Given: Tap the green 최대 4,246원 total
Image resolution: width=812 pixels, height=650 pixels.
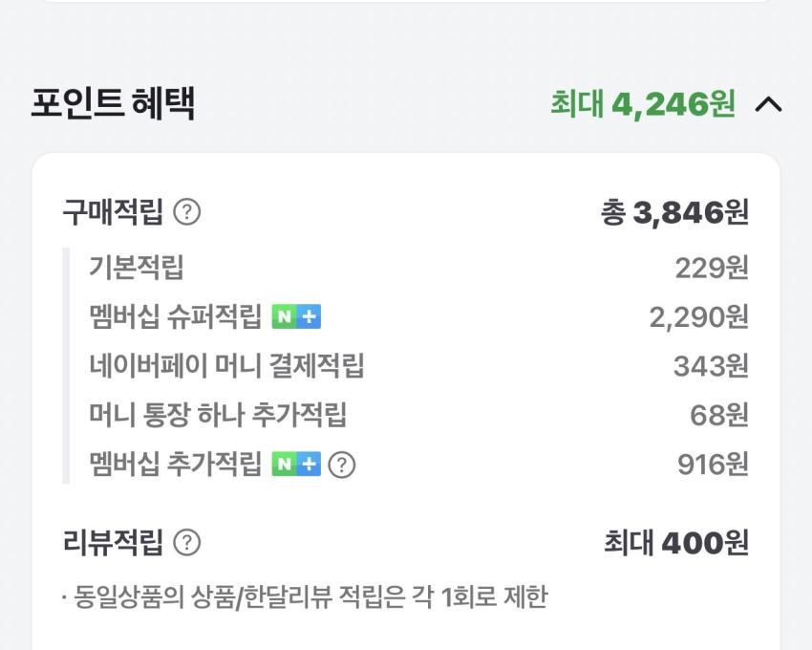Looking at the screenshot, I should click(x=642, y=103).
